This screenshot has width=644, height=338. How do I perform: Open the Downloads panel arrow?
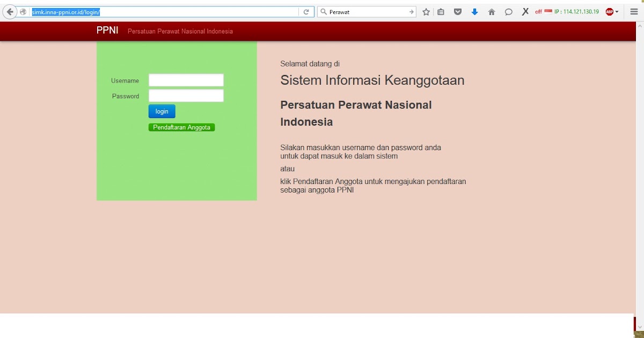(475, 12)
